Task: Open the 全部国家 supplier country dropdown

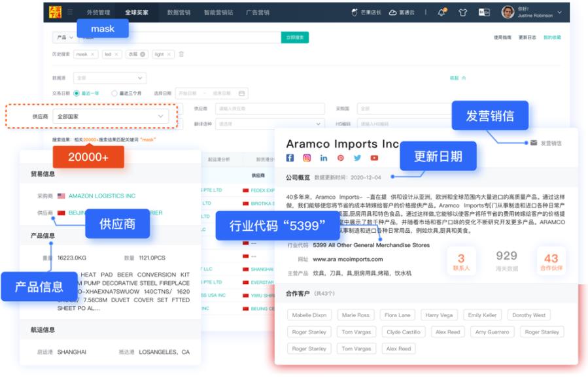Action: click(111, 116)
